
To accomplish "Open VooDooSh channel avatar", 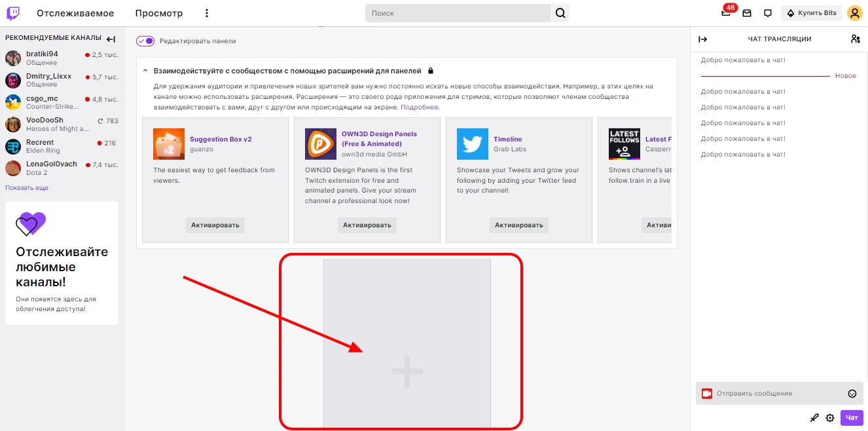I will 13,124.
